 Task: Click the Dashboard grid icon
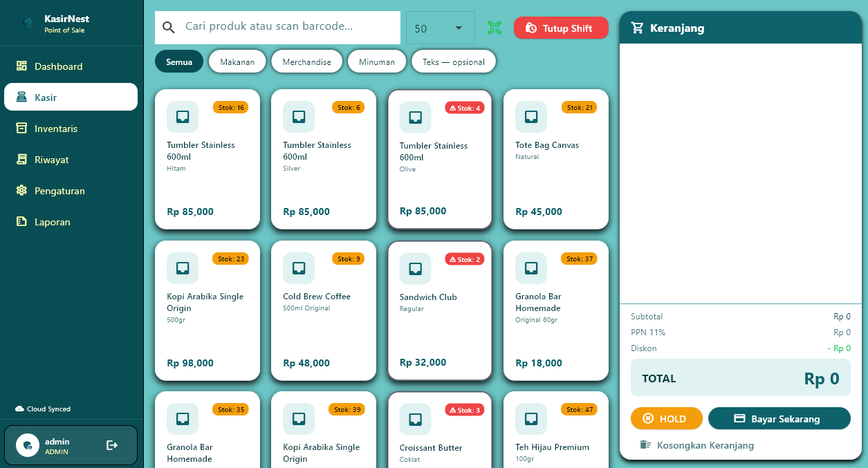(x=21, y=66)
